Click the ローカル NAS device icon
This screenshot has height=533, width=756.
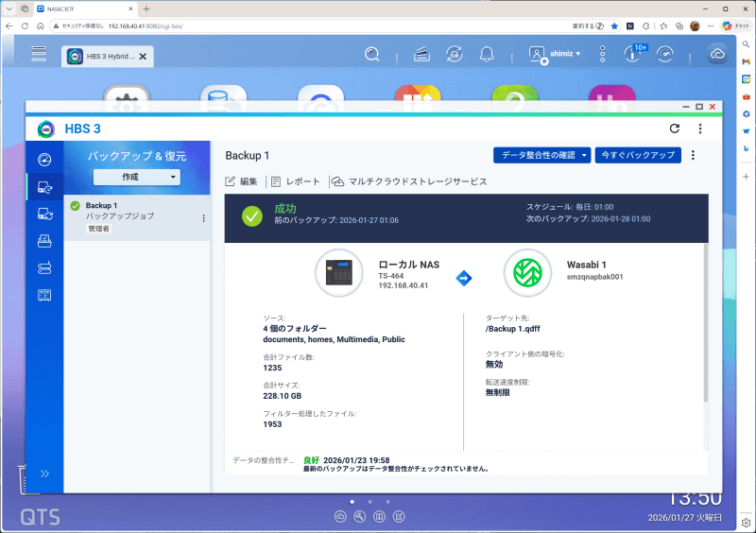(339, 272)
